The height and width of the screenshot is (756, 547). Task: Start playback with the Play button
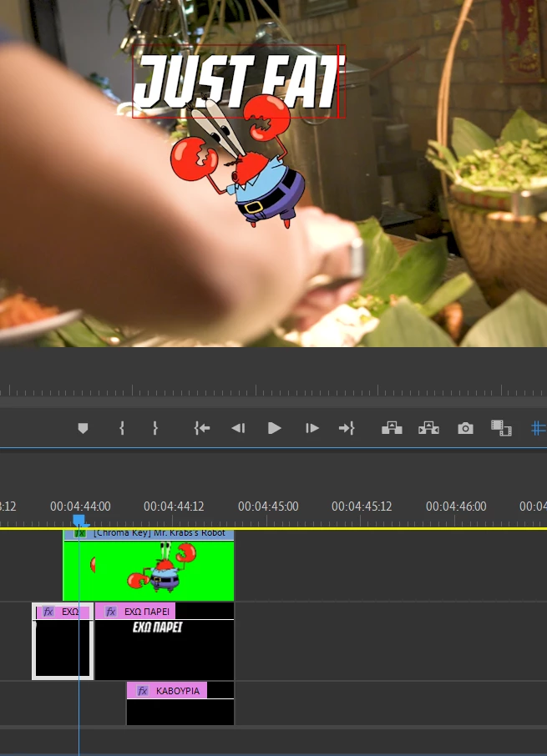click(x=275, y=428)
